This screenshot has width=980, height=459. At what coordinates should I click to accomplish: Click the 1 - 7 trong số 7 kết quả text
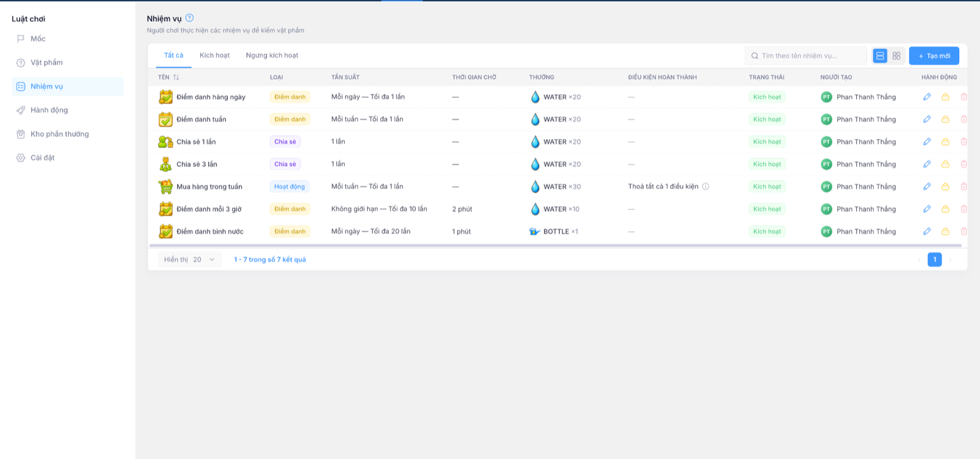pos(269,259)
